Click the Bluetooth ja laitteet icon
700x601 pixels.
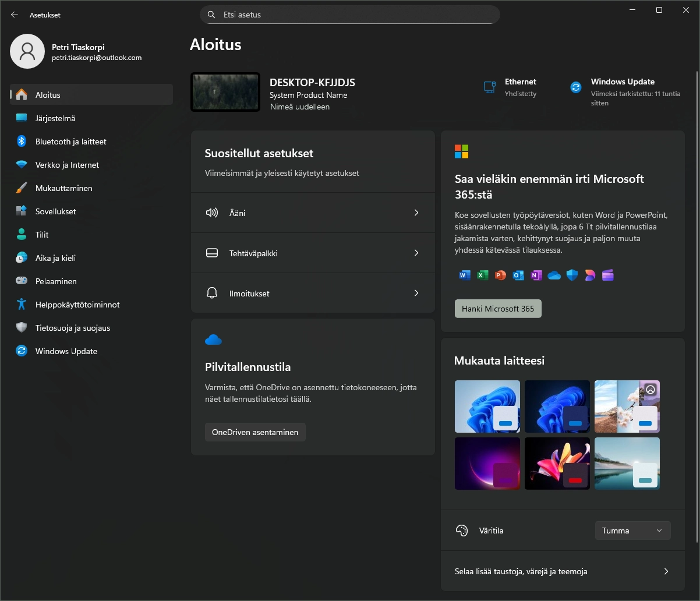[22, 142]
